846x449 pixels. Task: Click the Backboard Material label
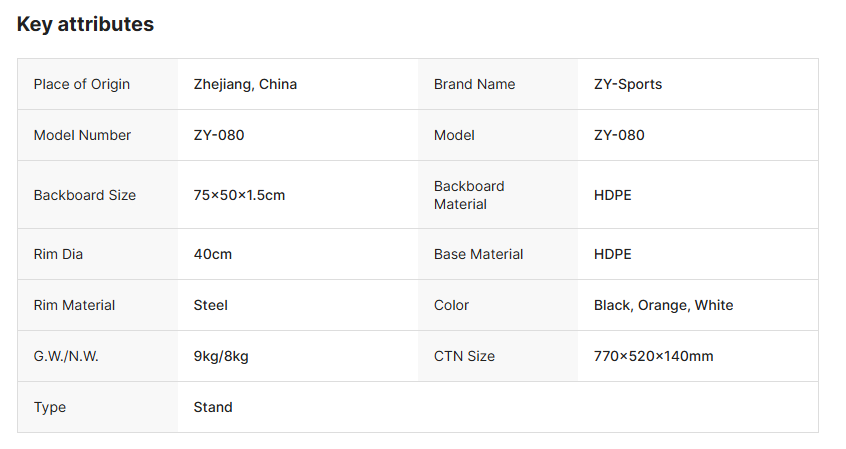click(469, 195)
